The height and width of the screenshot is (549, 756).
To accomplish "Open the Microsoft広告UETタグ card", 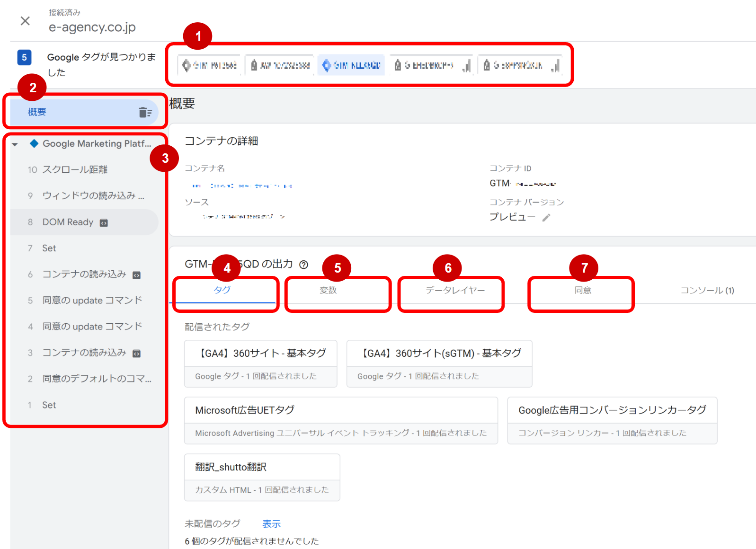I will point(341,421).
